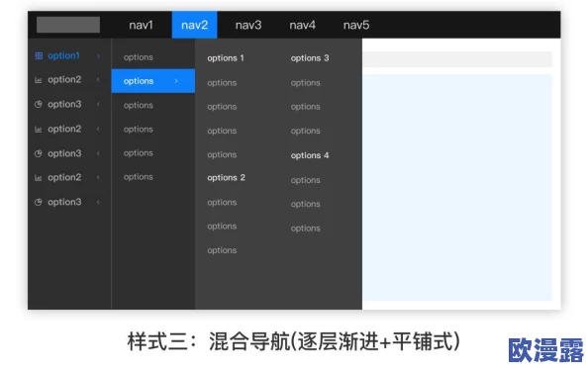
Task: Switch to the nav5 tab
Action: (356, 25)
